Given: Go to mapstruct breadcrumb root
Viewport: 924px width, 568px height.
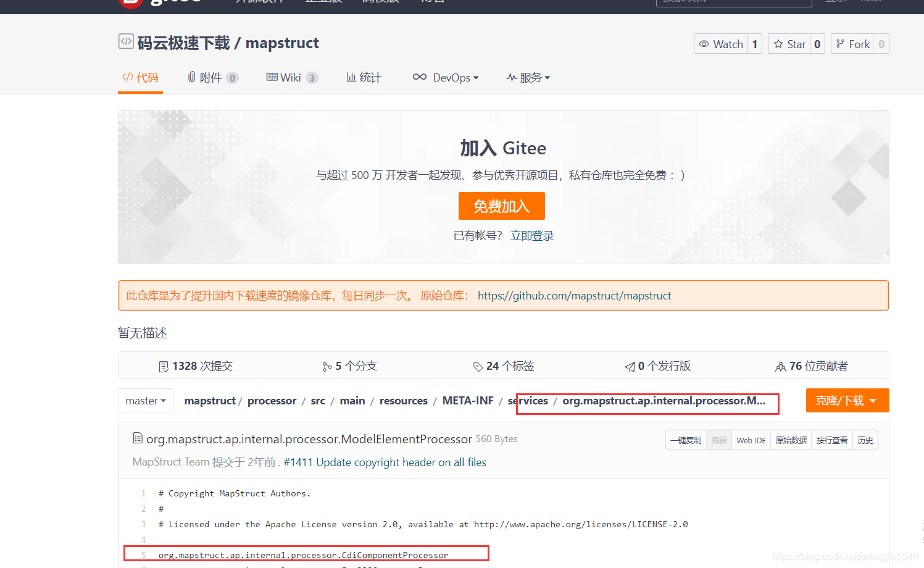Looking at the screenshot, I should click(210, 401).
